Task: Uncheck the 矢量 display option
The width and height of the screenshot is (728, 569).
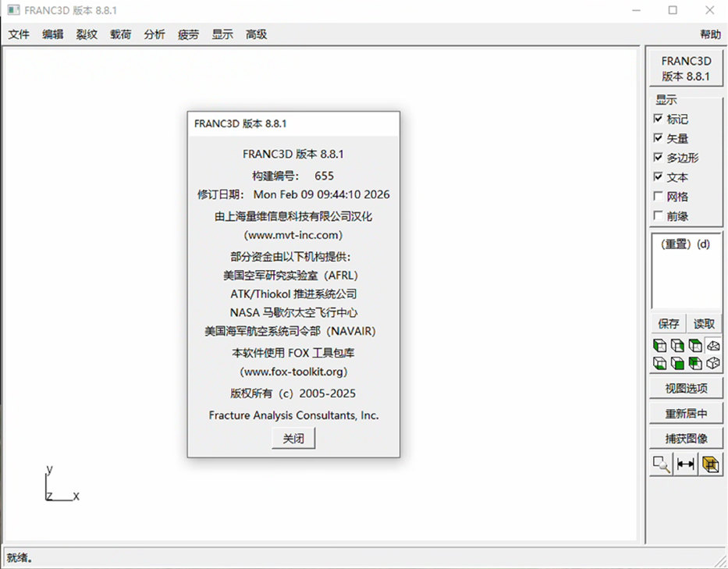Action: coord(658,138)
